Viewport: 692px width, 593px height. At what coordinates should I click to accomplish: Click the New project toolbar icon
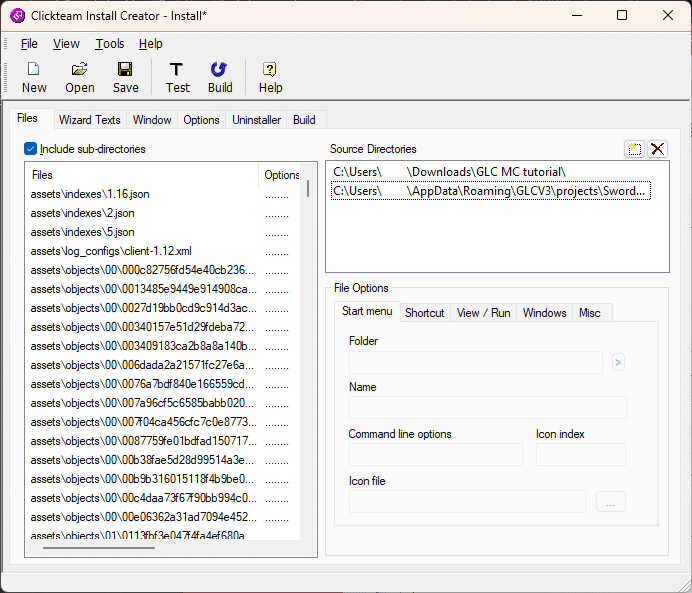pyautogui.click(x=34, y=69)
